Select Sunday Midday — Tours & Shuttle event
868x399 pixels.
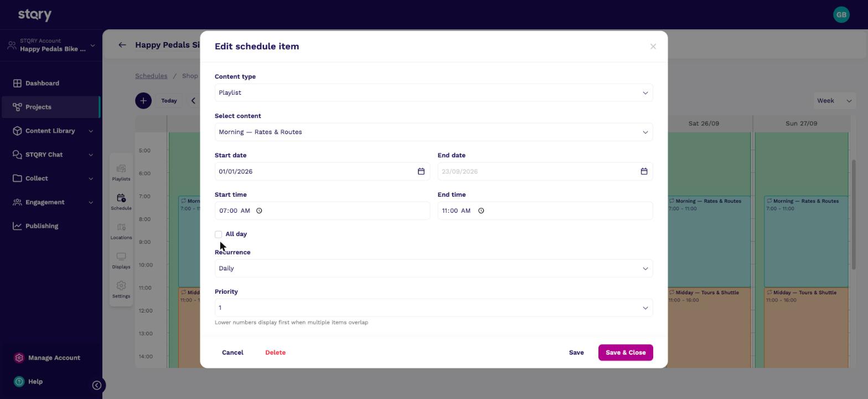click(806, 328)
